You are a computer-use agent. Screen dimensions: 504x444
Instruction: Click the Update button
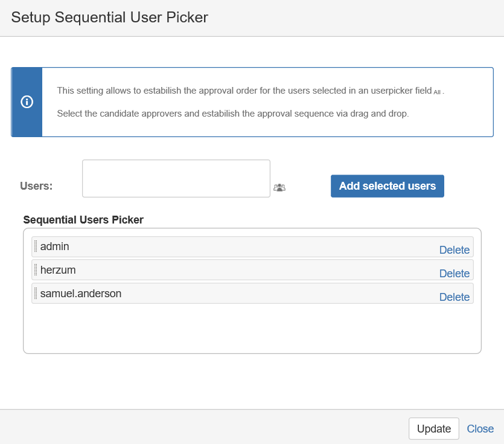(433, 429)
